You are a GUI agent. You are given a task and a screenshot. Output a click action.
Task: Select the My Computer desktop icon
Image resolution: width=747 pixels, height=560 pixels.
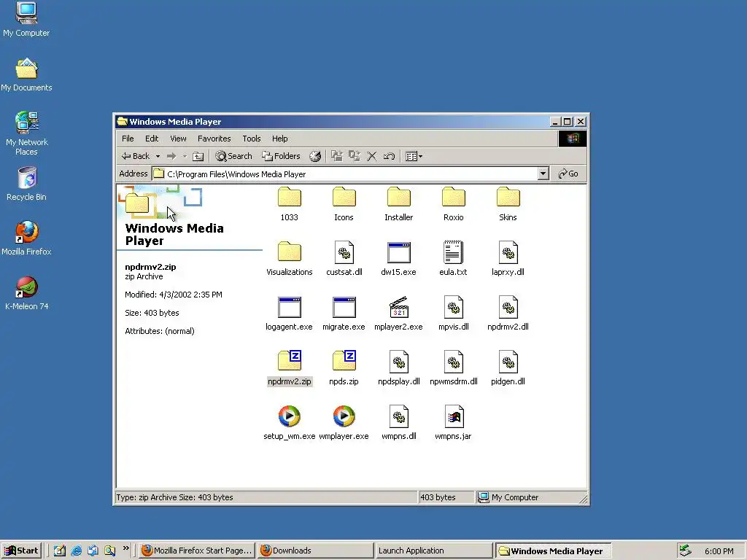click(26, 20)
